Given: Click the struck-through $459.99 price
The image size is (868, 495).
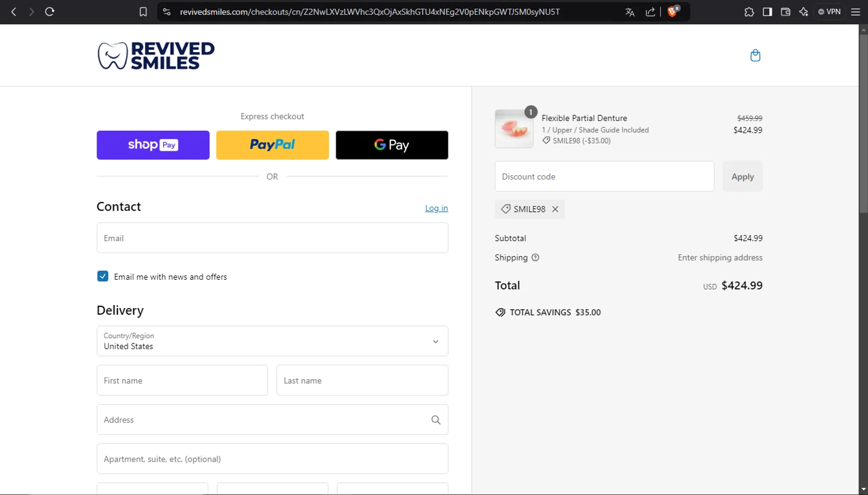Looking at the screenshot, I should tap(749, 118).
